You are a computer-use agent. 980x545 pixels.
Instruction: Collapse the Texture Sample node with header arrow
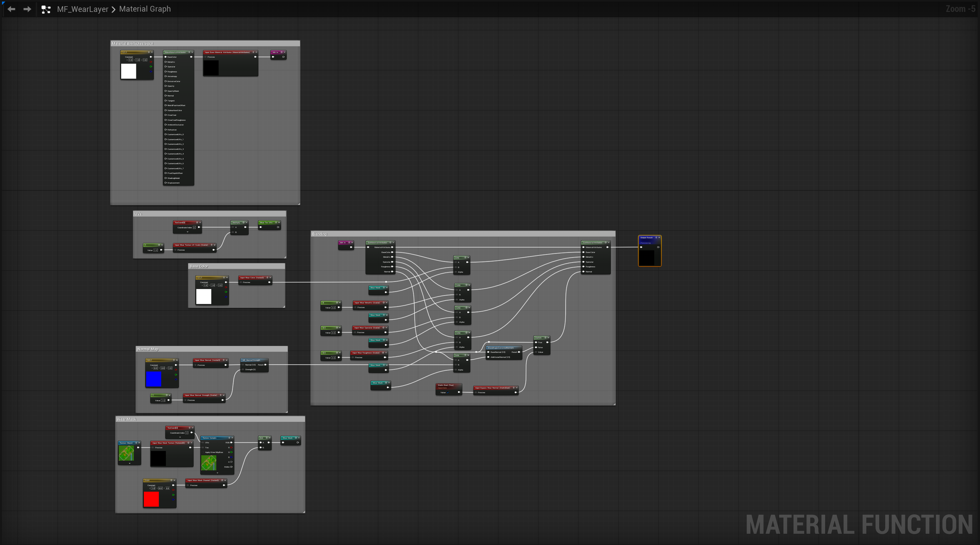[x=232, y=438]
